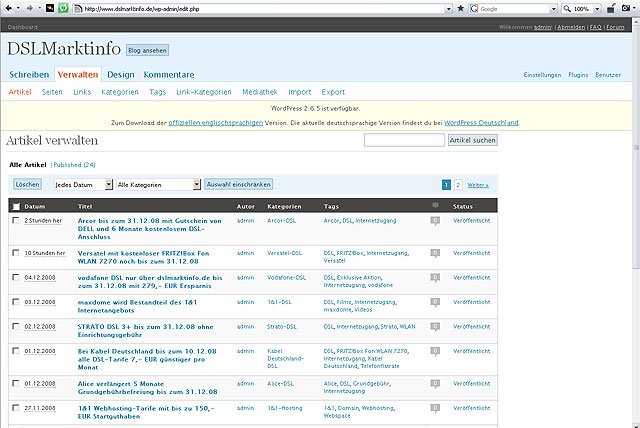
Task: Click the article search text field
Action: pyautogui.click(x=404, y=140)
